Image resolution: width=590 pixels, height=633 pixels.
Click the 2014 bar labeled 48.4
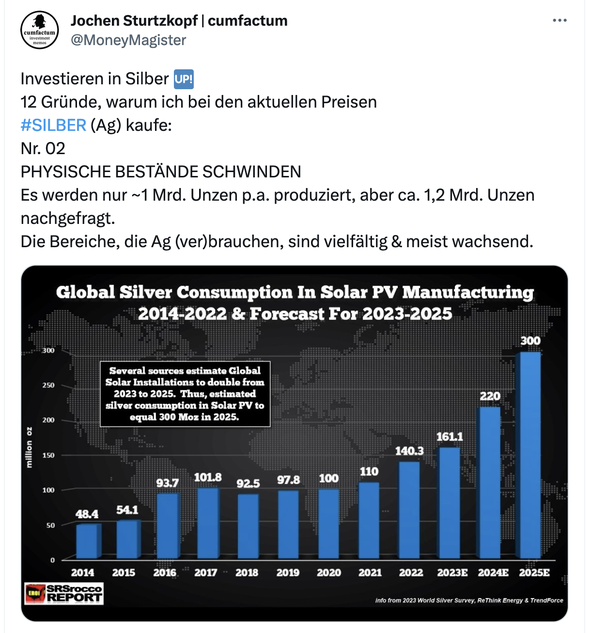(88, 541)
